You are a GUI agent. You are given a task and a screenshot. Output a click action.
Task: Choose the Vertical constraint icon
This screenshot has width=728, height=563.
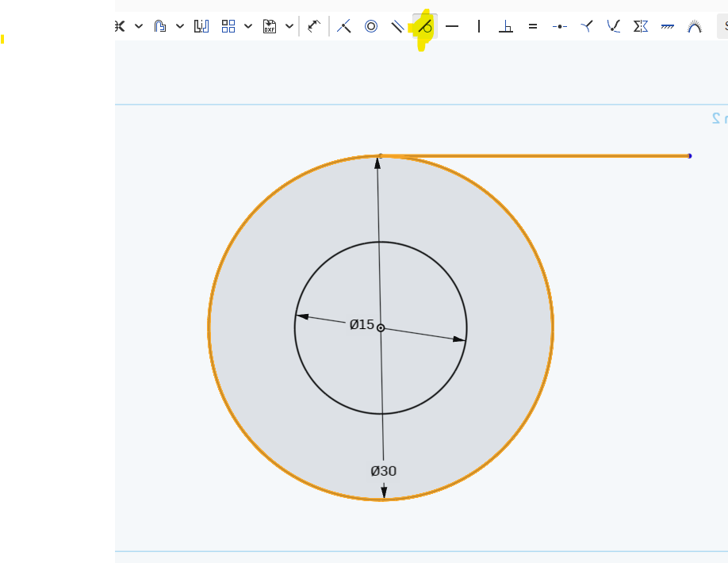coord(479,27)
